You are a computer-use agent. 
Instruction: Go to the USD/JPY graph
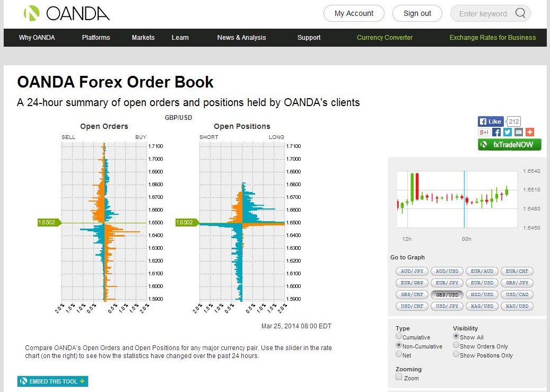(447, 306)
